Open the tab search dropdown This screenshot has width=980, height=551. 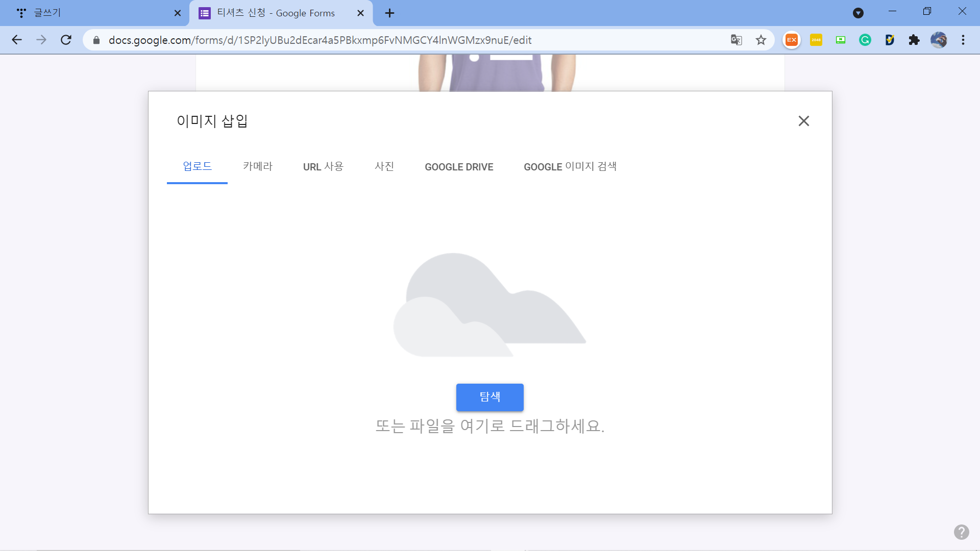859,13
